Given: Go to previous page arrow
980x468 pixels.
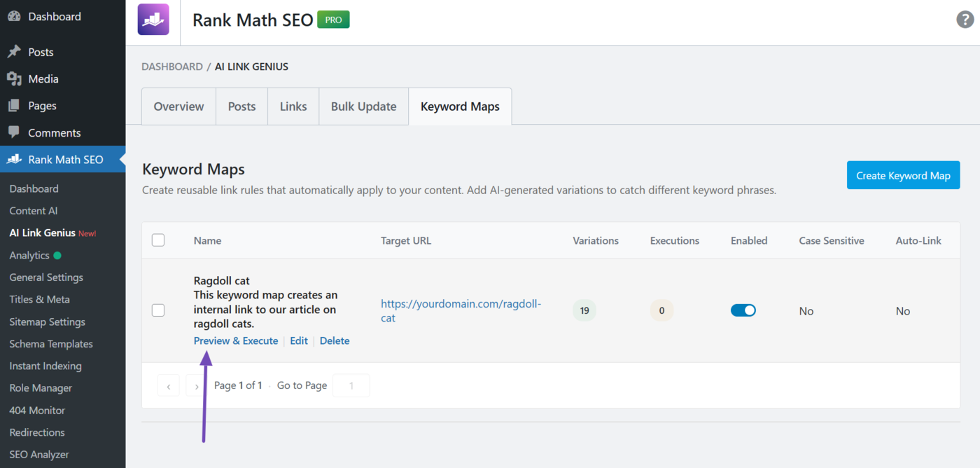Looking at the screenshot, I should (x=169, y=385).
